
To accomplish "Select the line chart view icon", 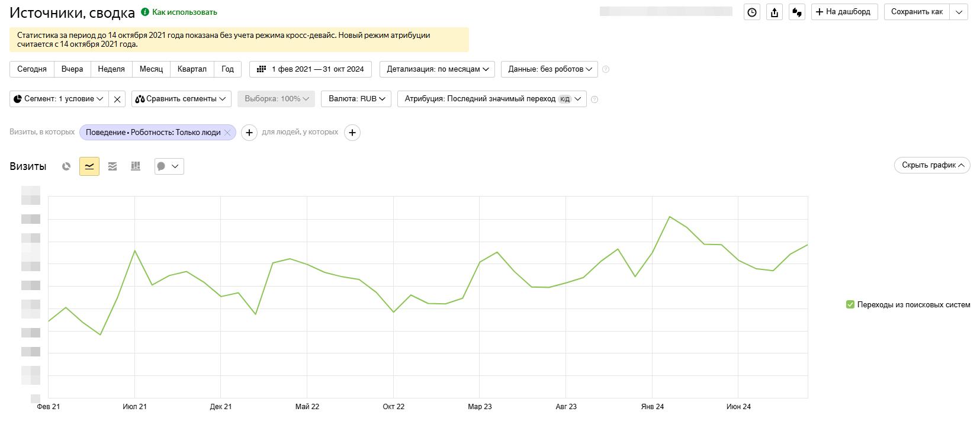I will tap(89, 166).
